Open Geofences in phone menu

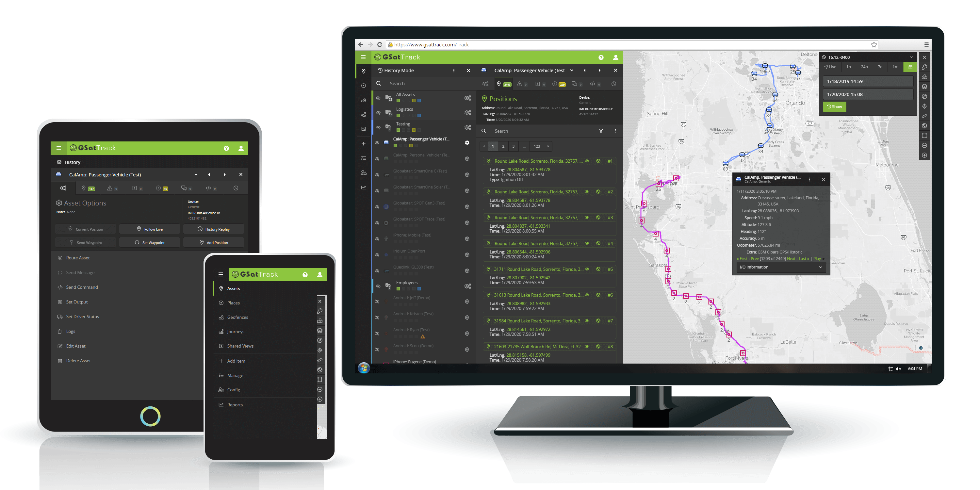pos(237,317)
